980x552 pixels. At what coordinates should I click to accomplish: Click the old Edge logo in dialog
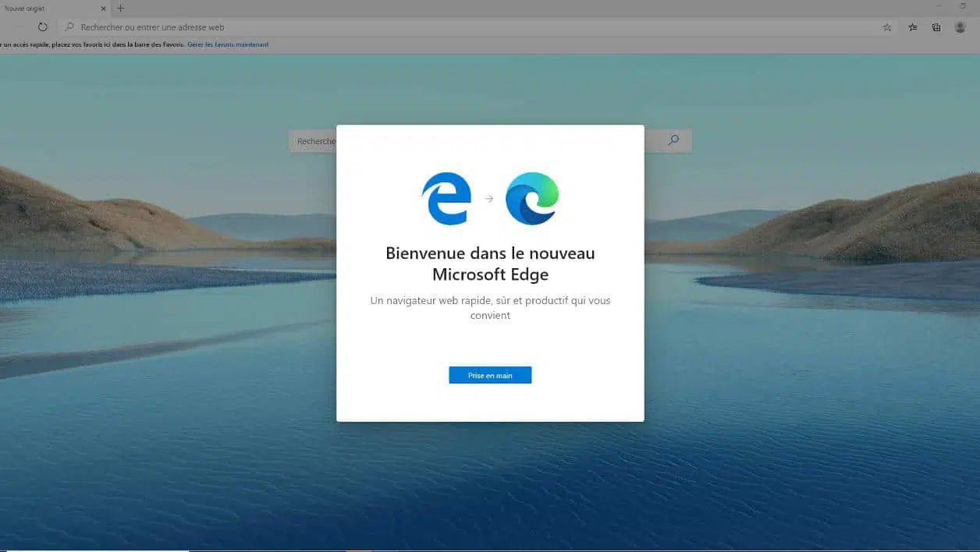(x=446, y=199)
